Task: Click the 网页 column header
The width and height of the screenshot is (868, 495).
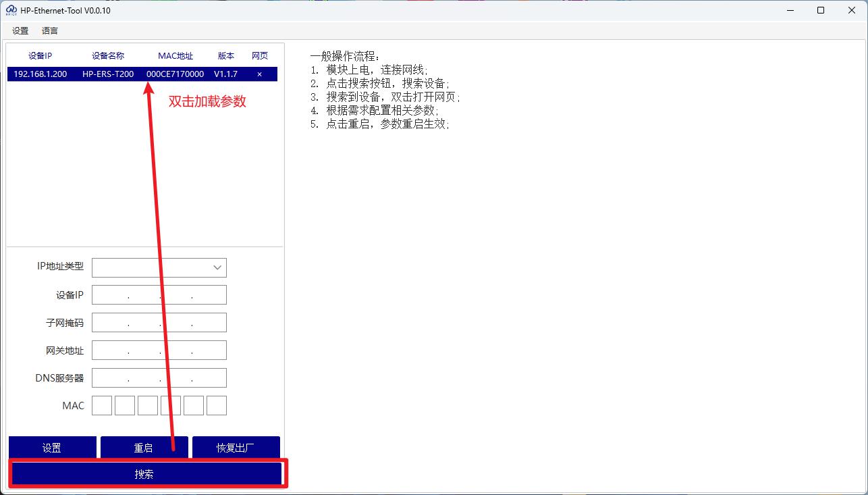Action: click(259, 55)
